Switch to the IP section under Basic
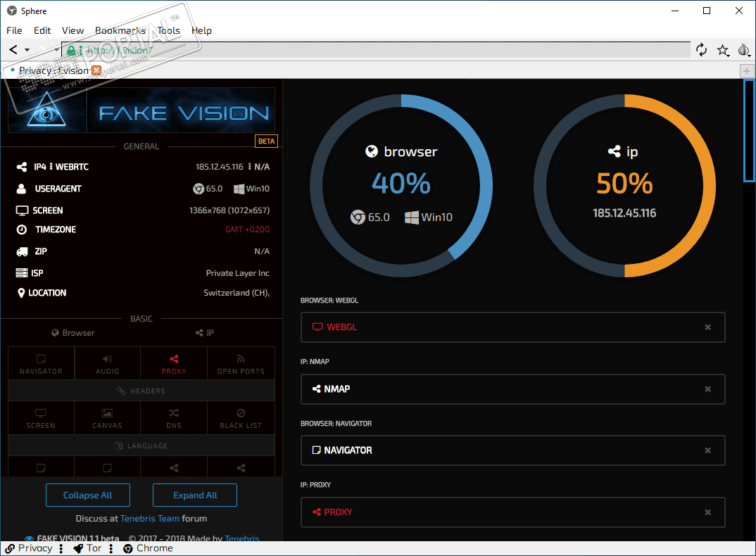756x556 pixels. click(x=205, y=333)
